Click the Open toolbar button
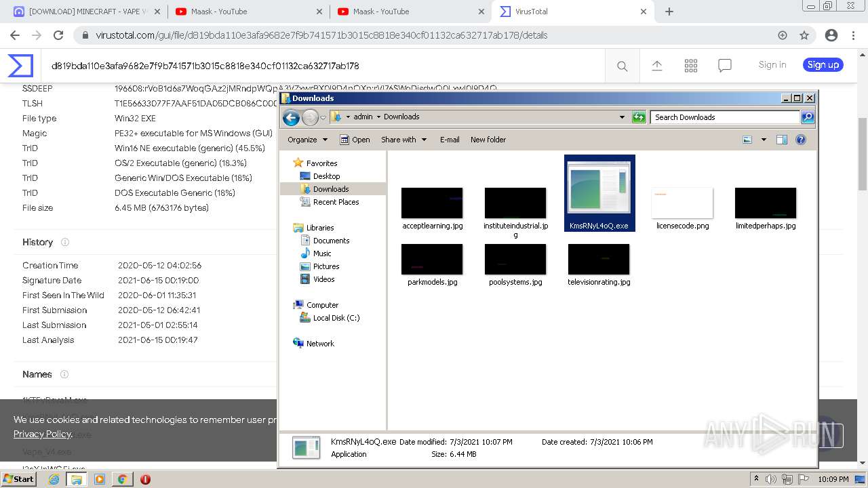The height and width of the screenshot is (488, 868). point(355,140)
